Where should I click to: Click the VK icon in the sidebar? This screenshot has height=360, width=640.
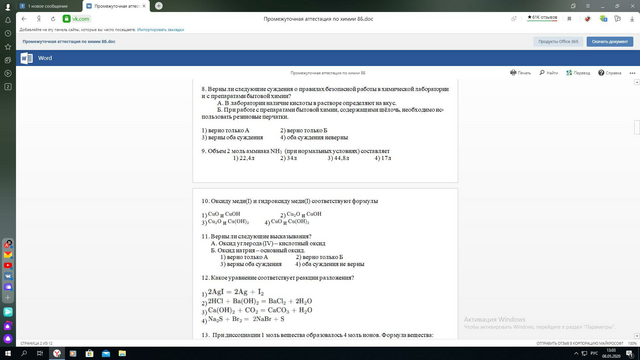(8, 276)
